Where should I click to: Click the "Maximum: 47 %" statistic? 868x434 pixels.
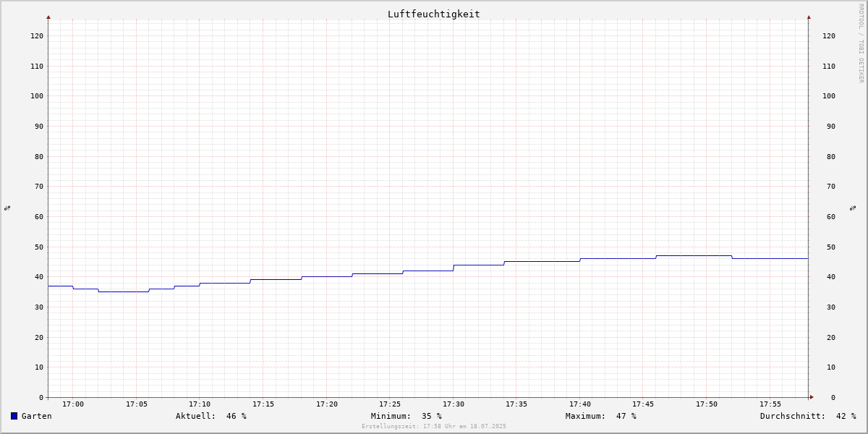pyautogui.click(x=601, y=416)
